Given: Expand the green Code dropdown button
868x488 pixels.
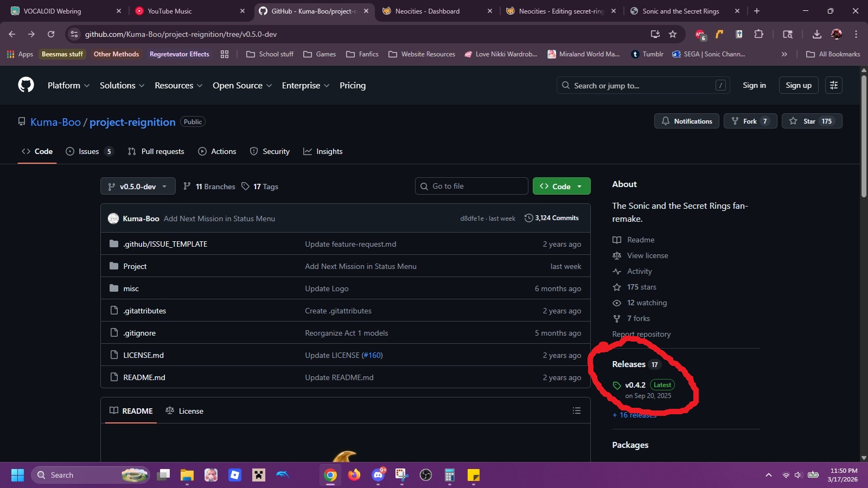Looking at the screenshot, I should tap(561, 186).
